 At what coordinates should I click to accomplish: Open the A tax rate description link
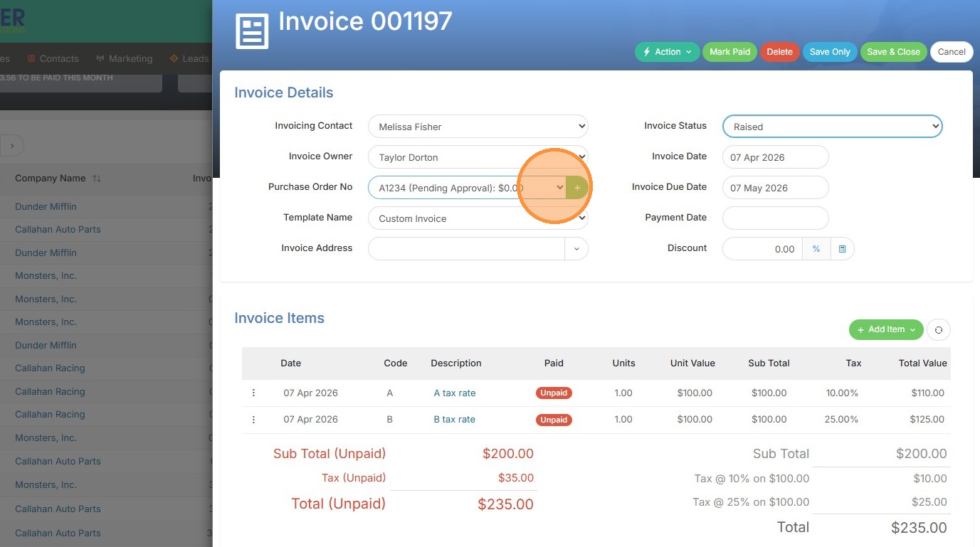pyautogui.click(x=455, y=393)
